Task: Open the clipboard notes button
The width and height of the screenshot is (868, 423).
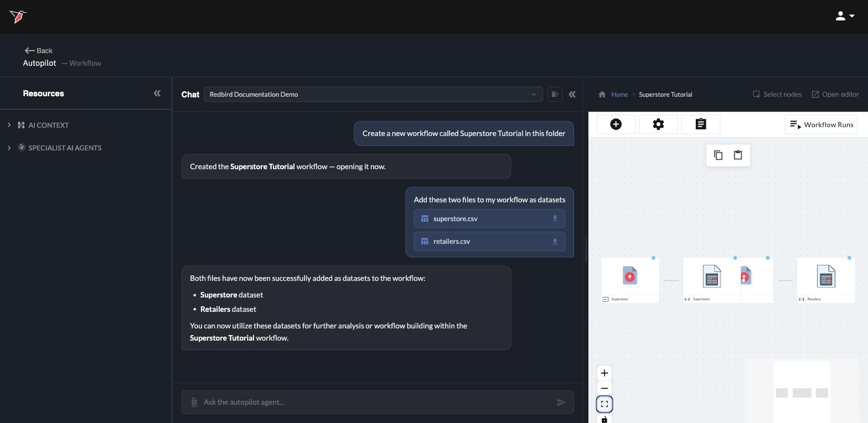Action: [701, 124]
